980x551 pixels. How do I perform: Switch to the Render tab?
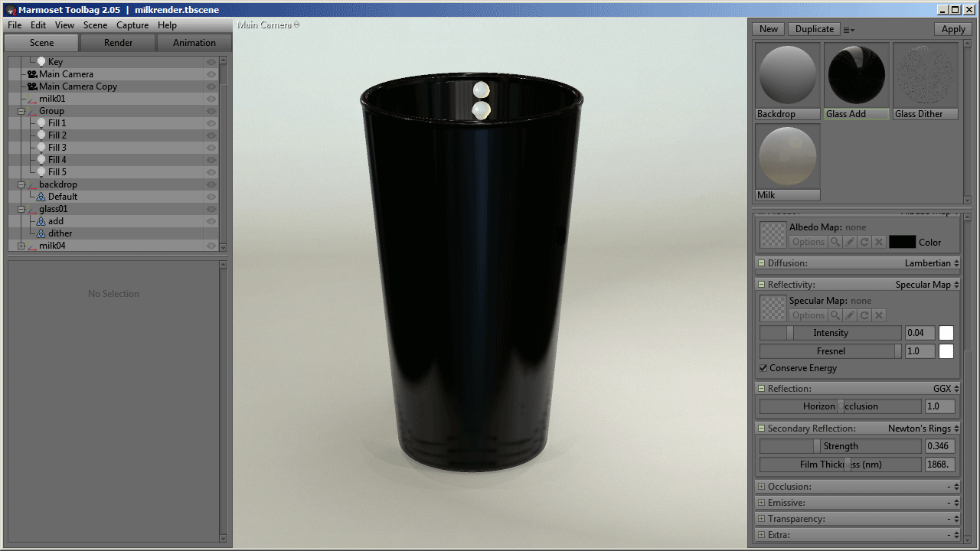117,43
